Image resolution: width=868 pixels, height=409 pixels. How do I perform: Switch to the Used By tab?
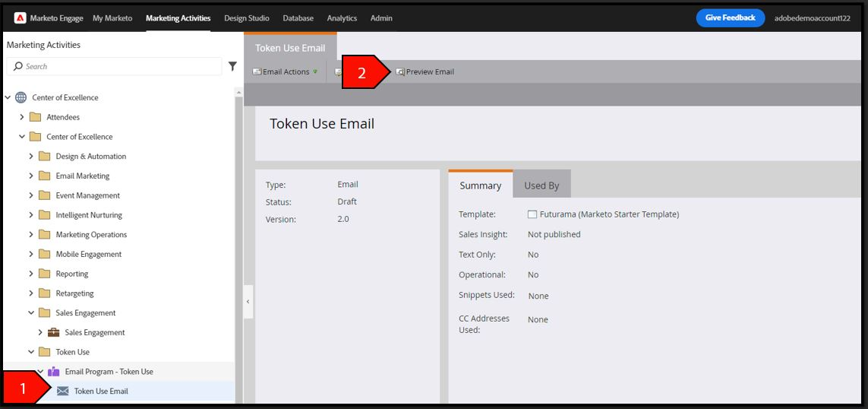point(541,185)
